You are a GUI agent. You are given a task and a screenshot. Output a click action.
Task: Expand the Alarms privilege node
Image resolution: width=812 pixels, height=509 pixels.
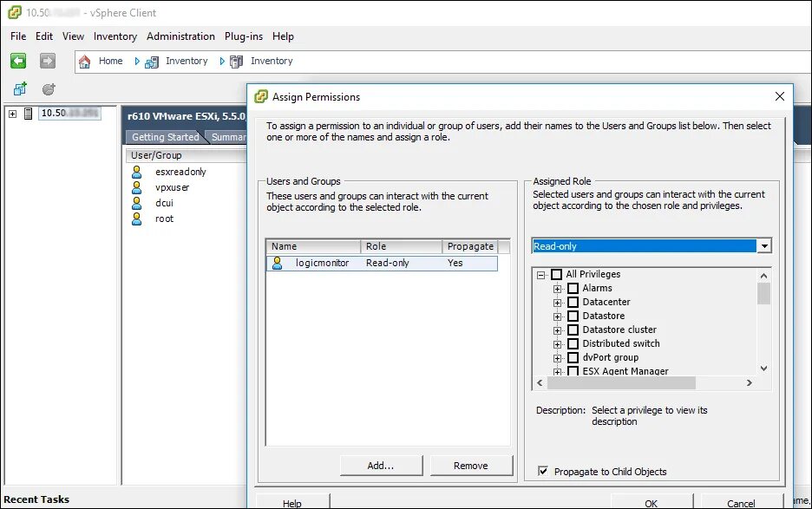pyautogui.click(x=557, y=289)
